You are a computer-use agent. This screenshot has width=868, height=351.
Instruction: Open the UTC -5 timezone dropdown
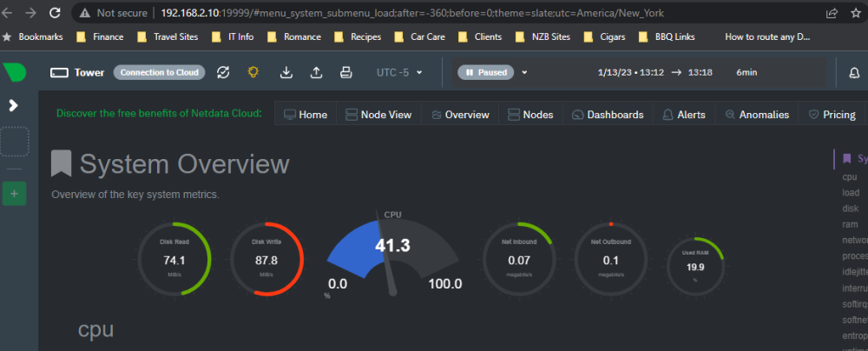(399, 73)
